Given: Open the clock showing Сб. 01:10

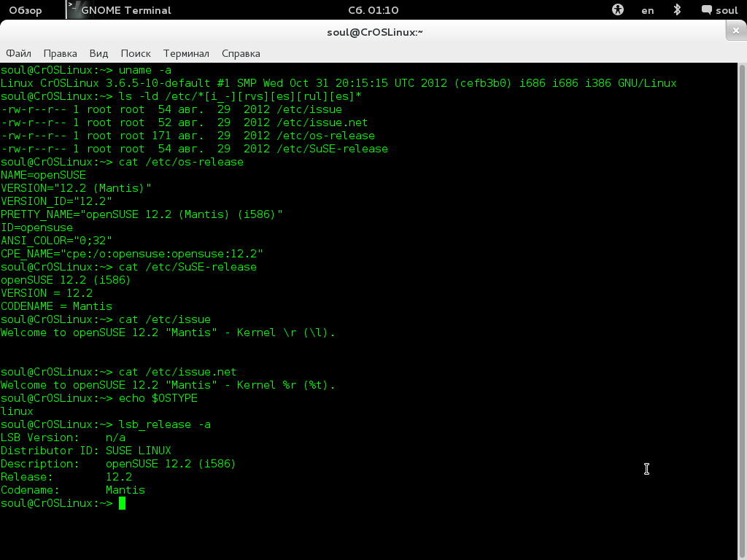Looking at the screenshot, I should [x=373, y=10].
